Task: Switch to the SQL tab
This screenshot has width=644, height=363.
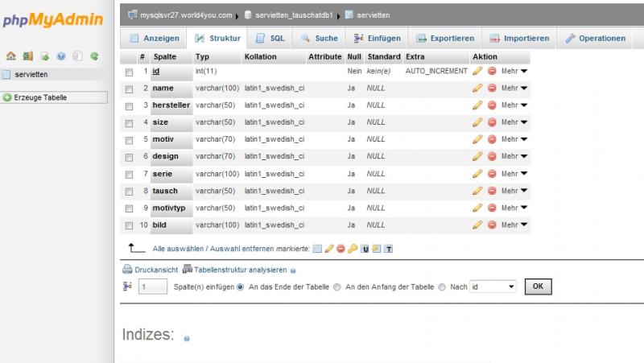Action: coord(270,38)
